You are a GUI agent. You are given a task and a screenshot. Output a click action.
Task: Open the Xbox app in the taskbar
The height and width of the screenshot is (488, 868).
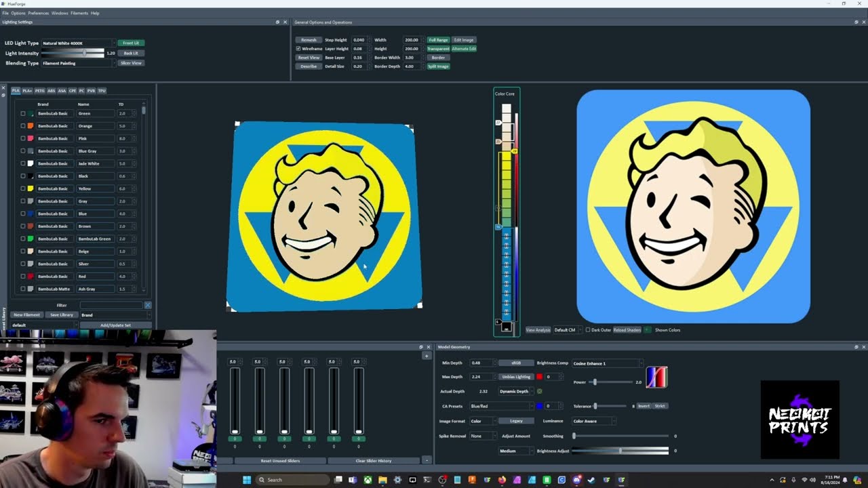tap(368, 480)
